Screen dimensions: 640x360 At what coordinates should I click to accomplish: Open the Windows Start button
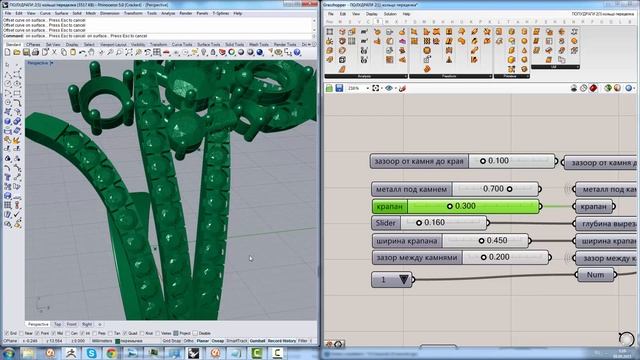click(x=8, y=353)
